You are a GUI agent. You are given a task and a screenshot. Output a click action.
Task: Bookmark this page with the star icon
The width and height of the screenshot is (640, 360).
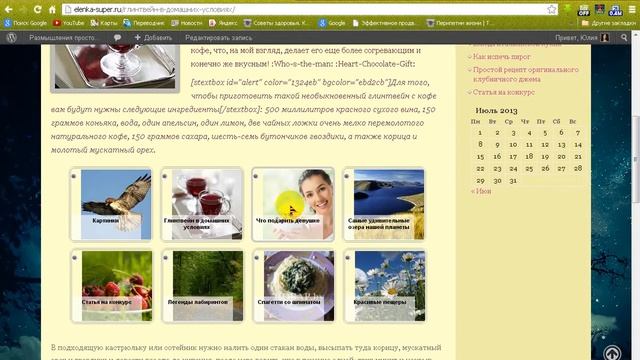pos(551,9)
